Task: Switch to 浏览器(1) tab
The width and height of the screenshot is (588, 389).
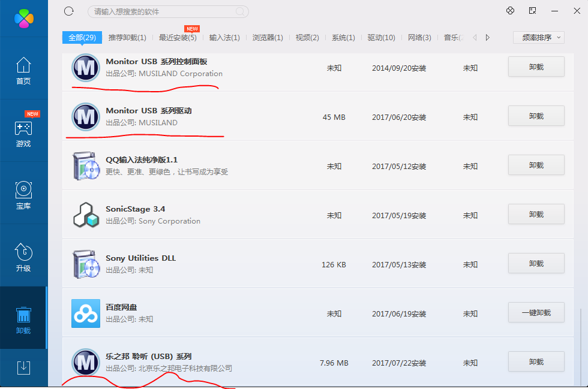Action: (268, 38)
